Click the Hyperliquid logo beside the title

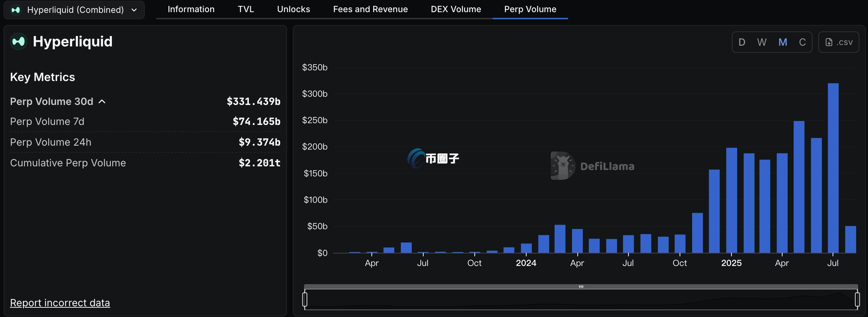[19, 42]
